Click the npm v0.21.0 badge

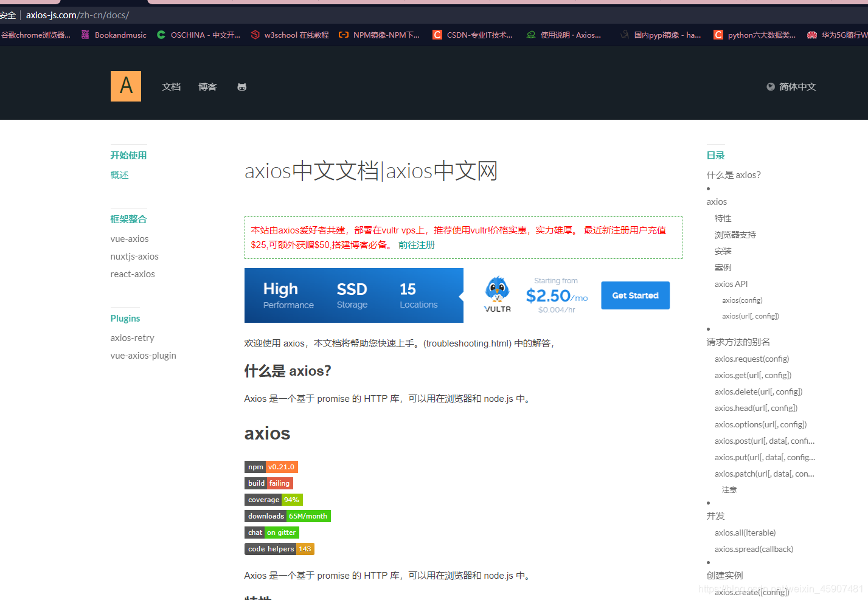(x=271, y=466)
